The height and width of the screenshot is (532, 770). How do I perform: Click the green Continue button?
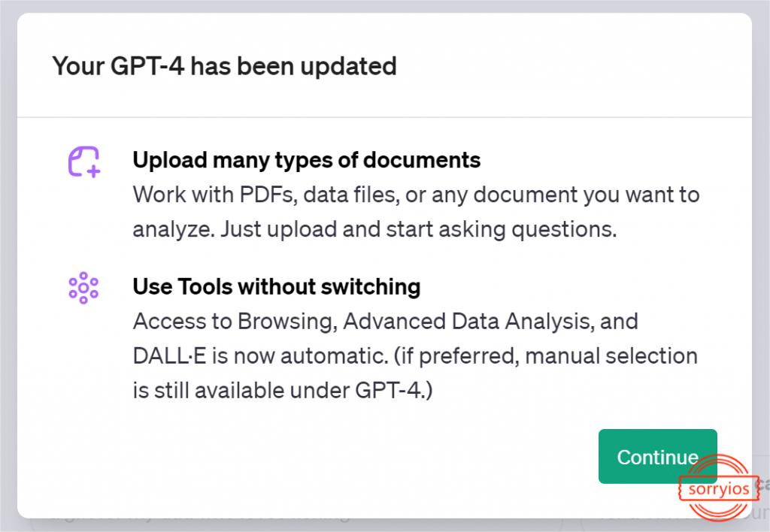click(x=656, y=456)
